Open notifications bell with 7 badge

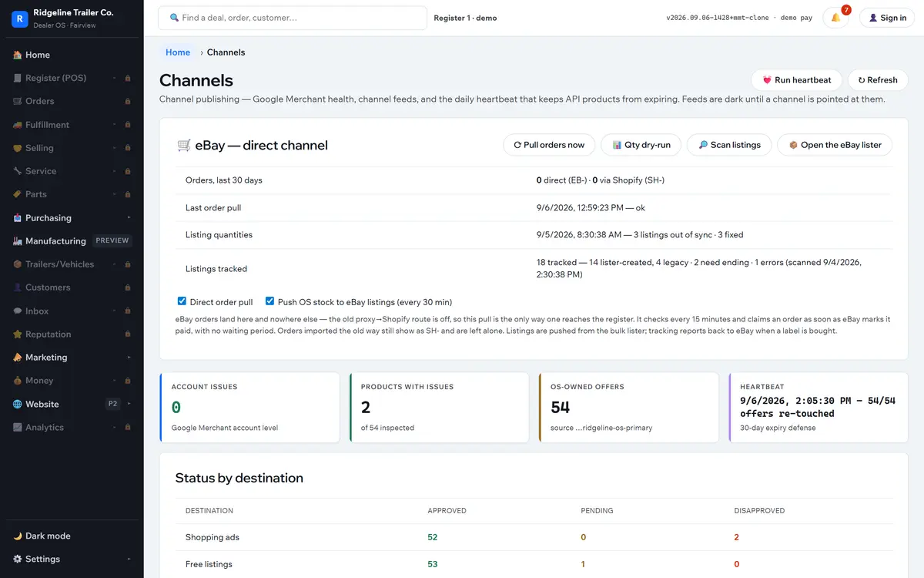[835, 17]
